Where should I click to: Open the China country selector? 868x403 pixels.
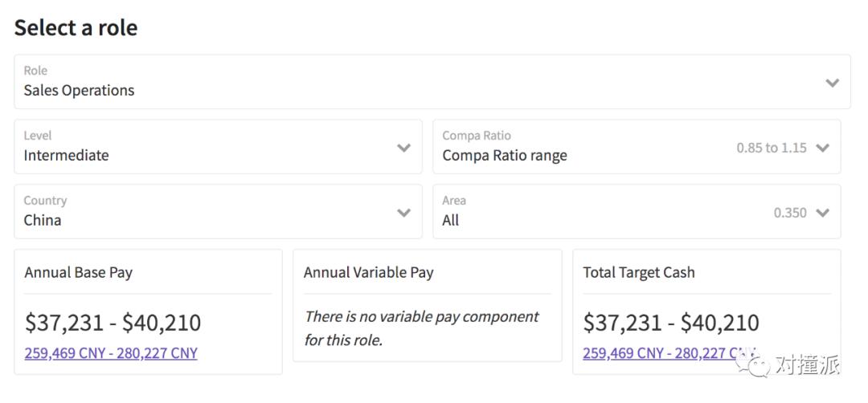point(43,220)
